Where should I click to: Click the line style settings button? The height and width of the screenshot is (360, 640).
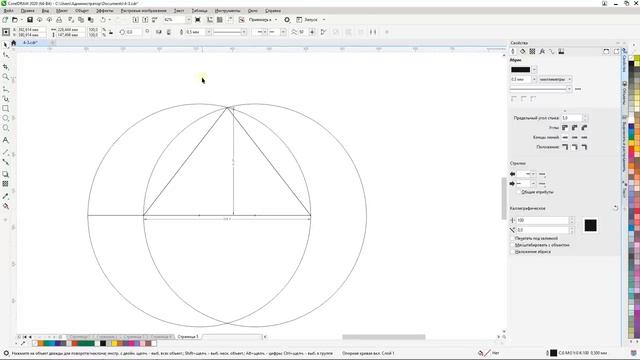(x=578, y=89)
